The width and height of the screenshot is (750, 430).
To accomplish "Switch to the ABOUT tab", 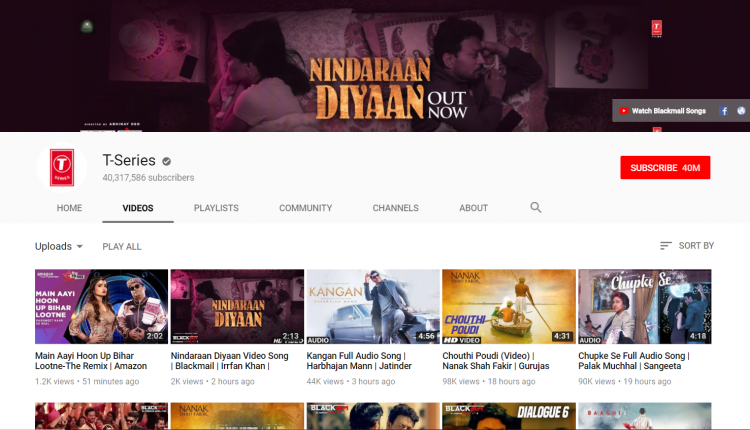I will (474, 208).
